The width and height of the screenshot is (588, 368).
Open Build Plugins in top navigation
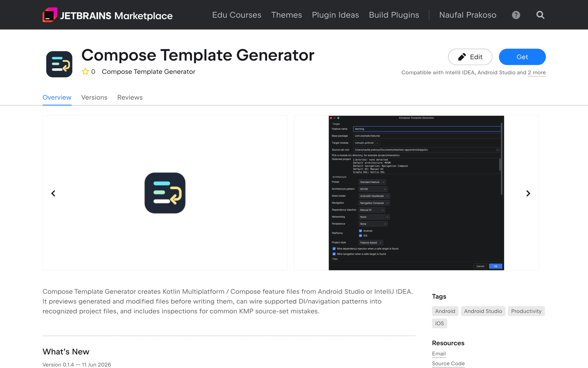pyautogui.click(x=394, y=15)
